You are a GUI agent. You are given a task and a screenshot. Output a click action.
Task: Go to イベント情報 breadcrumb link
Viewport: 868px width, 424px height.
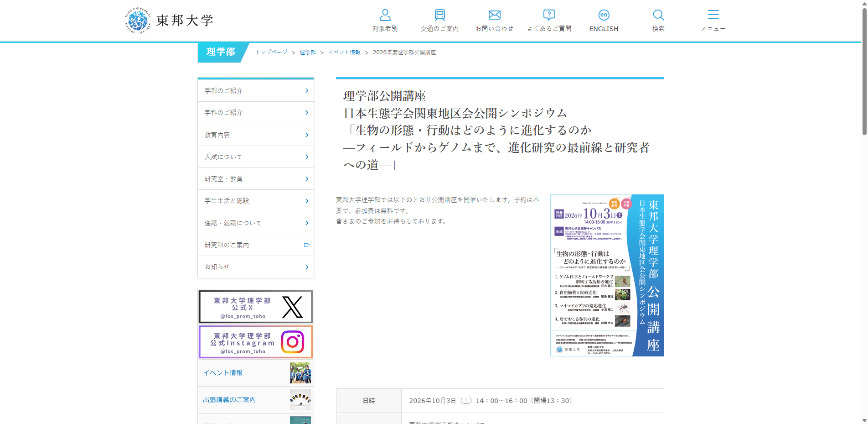tap(344, 52)
